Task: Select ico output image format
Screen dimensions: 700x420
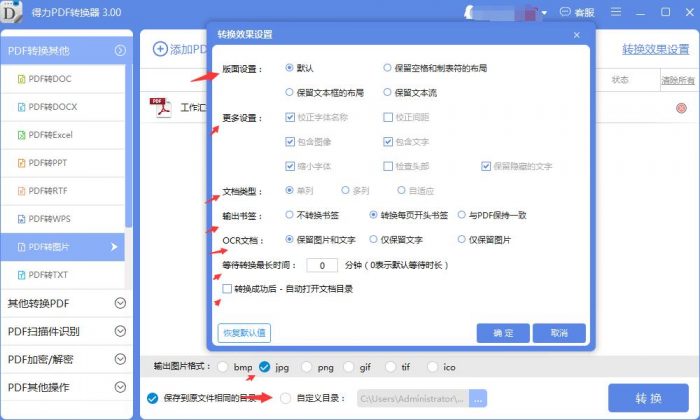Action: (x=432, y=367)
